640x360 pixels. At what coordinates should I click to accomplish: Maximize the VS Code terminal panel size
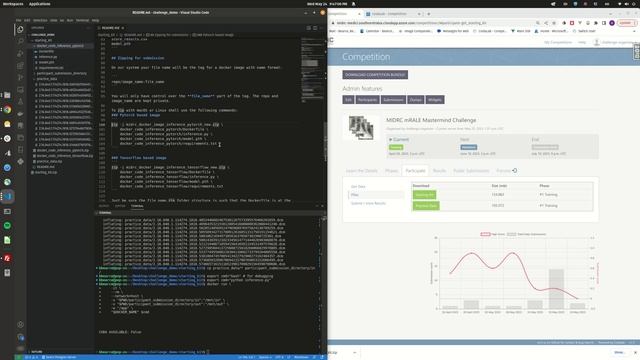point(317,206)
